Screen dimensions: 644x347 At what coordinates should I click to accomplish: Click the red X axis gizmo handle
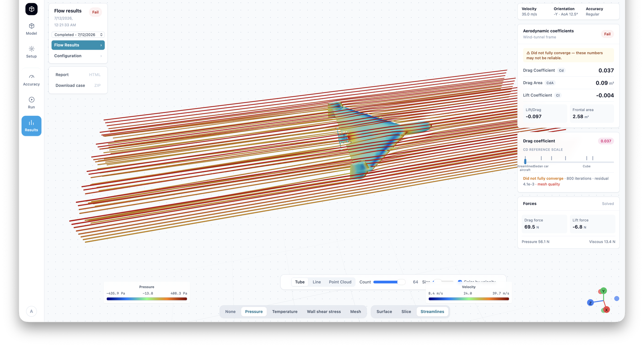pos(606,310)
